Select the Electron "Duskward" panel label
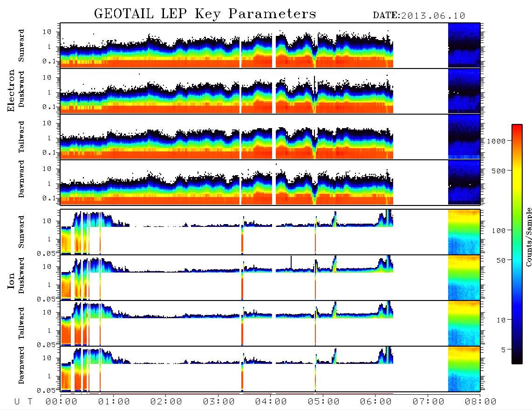The width and height of the screenshot is (532, 410). coord(21,89)
